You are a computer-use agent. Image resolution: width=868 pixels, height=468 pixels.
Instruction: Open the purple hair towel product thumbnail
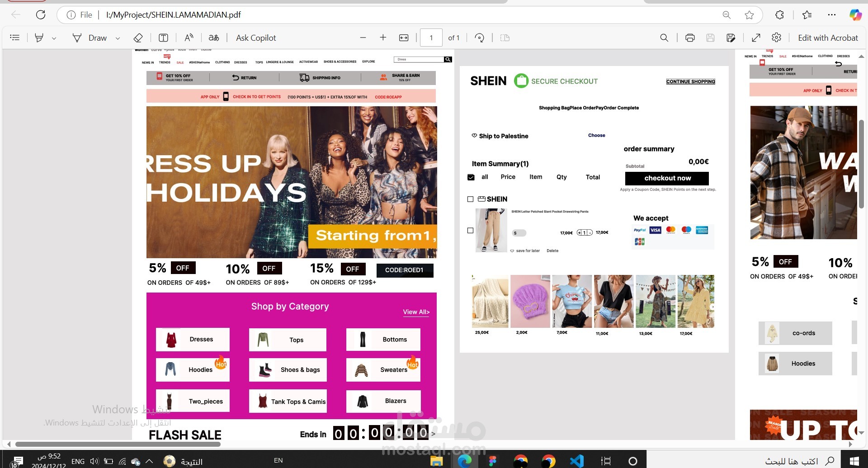(x=530, y=301)
